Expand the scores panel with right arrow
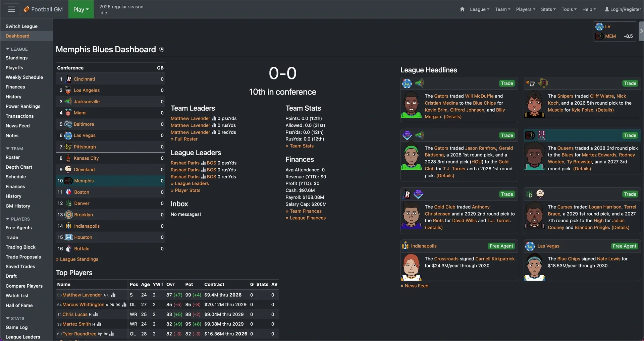Image resolution: width=644 pixels, height=341 pixels. tap(641, 31)
